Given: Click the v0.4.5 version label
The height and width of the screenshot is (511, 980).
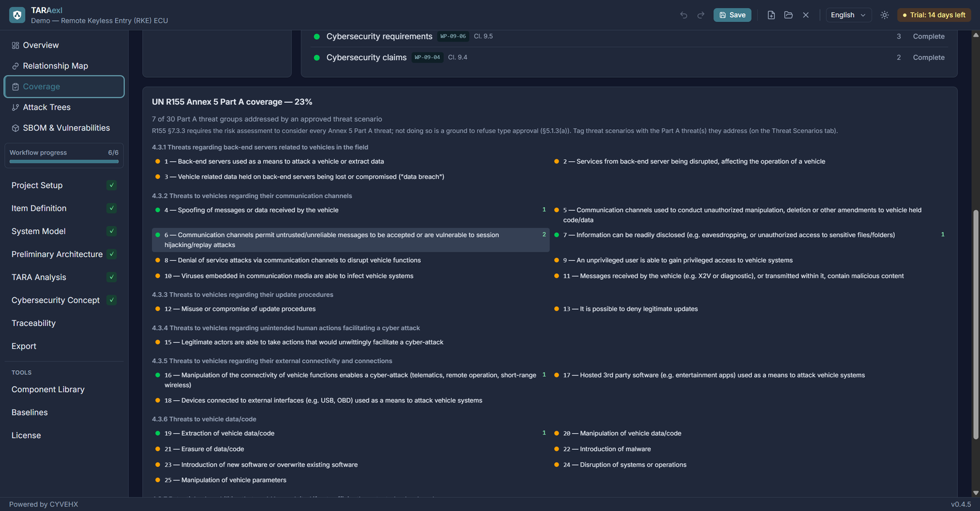Looking at the screenshot, I should point(960,504).
